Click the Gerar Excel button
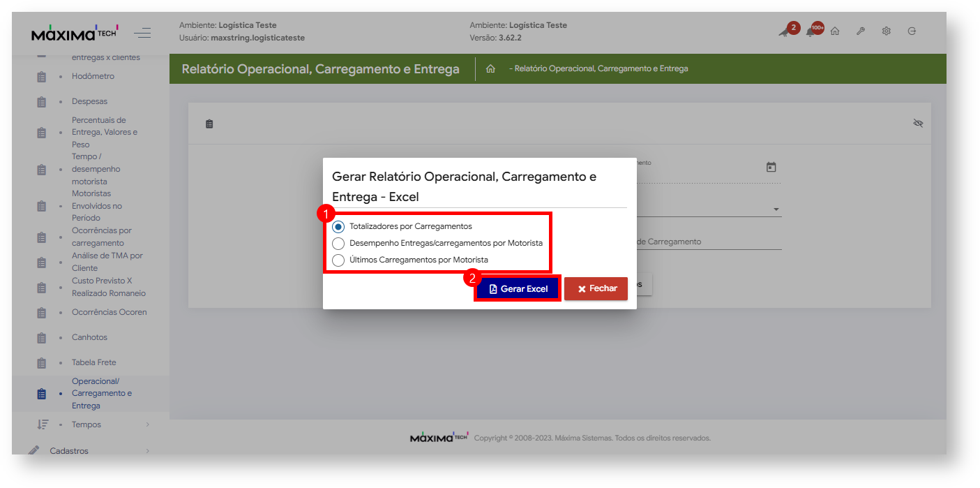Viewport: 980px width, 488px height. [518, 289]
